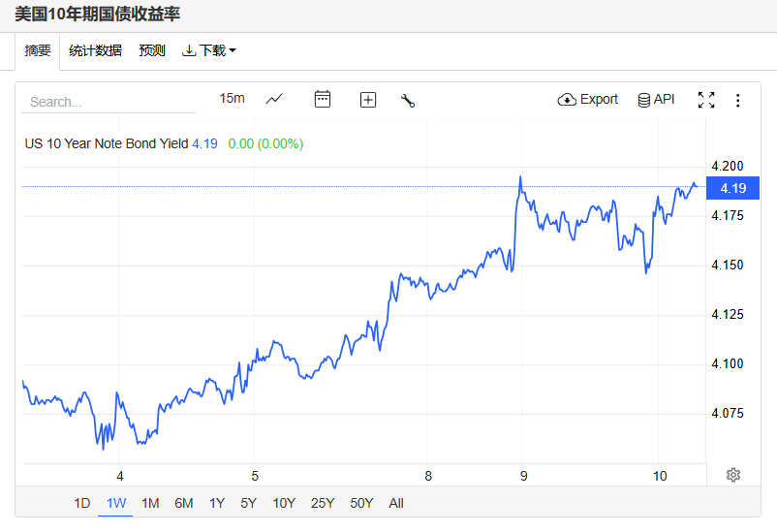This screenshot has width=777, height=532.
Task: Switch to the 统计数据 tab
Action: tap(95, 50)
